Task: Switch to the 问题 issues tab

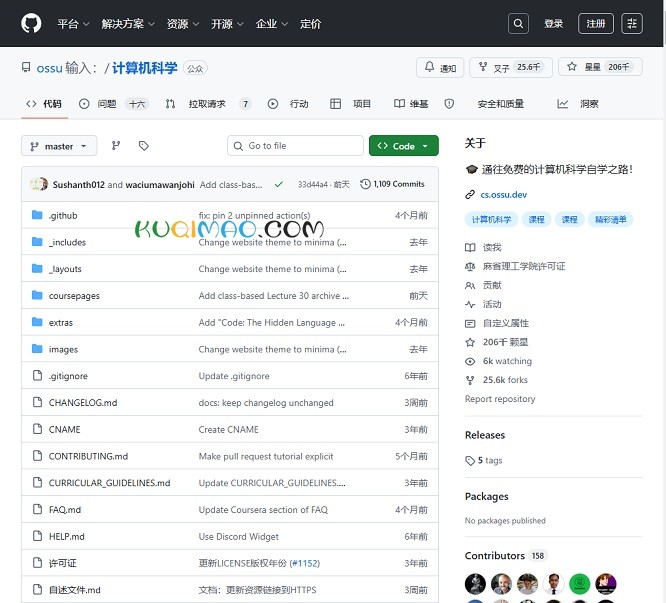Action: click(113, 104)
